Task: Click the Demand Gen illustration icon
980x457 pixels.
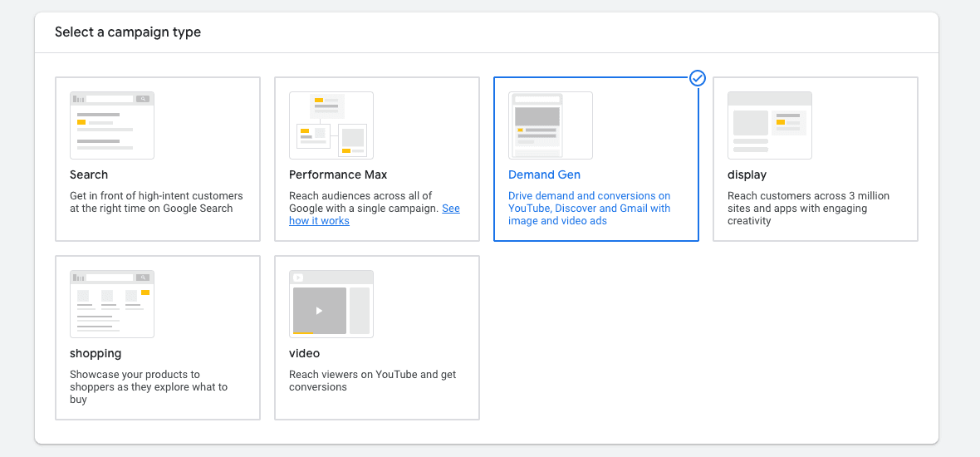Action: click(551, 125)
